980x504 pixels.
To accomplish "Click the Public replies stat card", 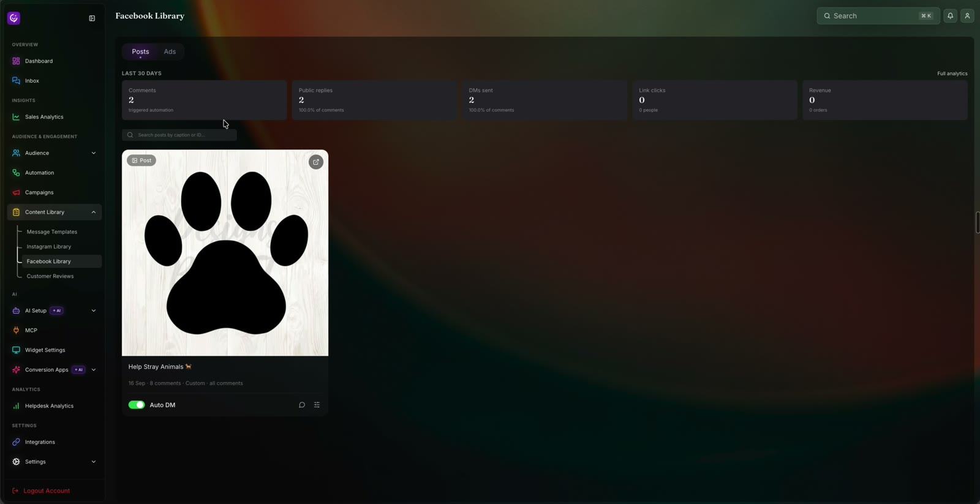I will [374, 100].
